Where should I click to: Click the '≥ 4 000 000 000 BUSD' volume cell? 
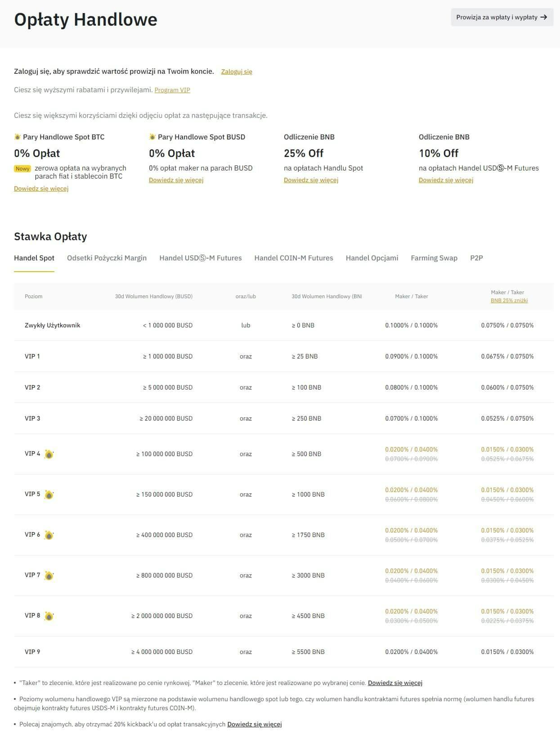point(162,652)
